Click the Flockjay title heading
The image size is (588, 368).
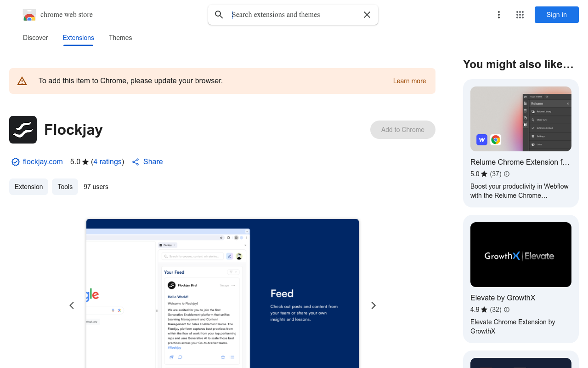pos(73,130)
